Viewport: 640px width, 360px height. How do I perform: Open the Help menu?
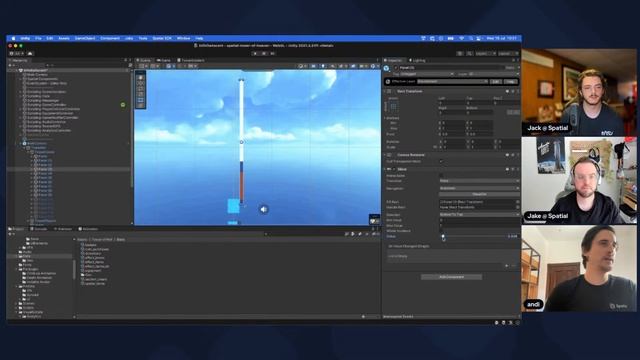tap(199, 38)
